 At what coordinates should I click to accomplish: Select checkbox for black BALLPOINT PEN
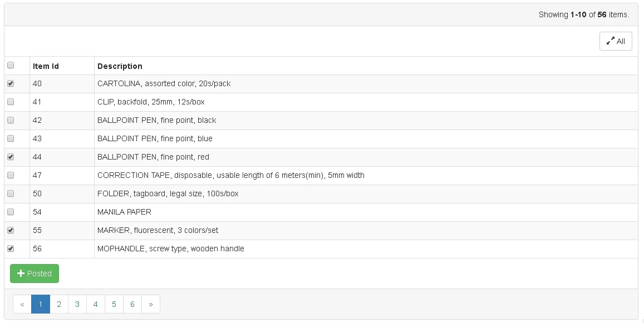click(x=11, y=120)
